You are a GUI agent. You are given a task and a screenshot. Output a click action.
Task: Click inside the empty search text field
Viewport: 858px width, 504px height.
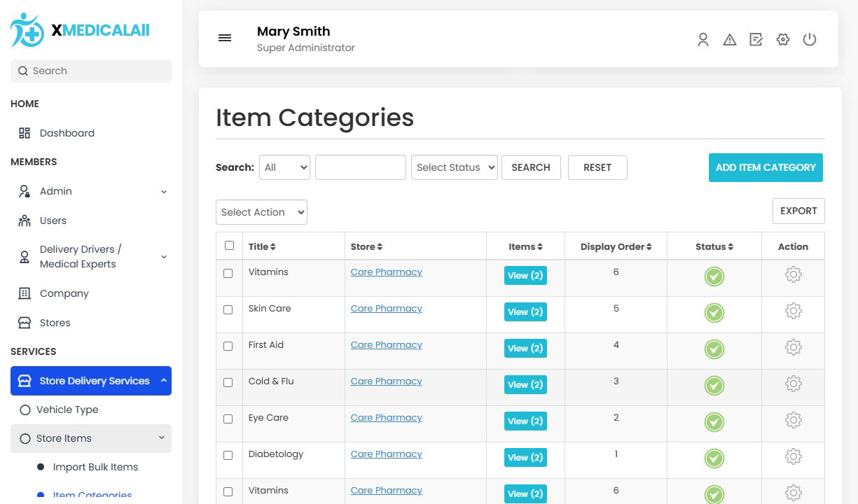click(360, 167)
